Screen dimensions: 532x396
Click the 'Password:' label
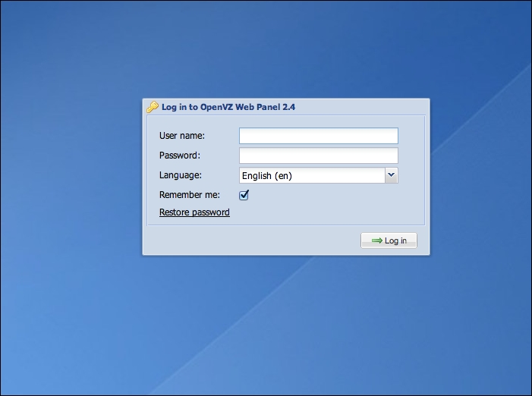click(180, 156)
